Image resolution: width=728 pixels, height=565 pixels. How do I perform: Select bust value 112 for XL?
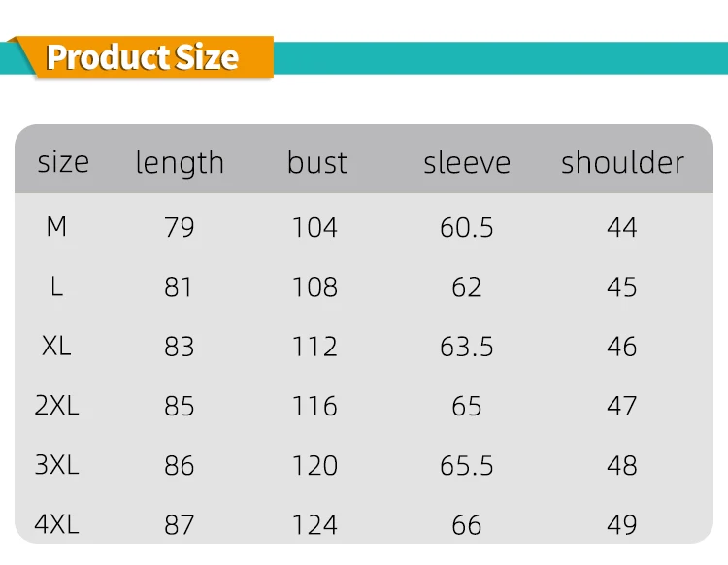[314, 347]
